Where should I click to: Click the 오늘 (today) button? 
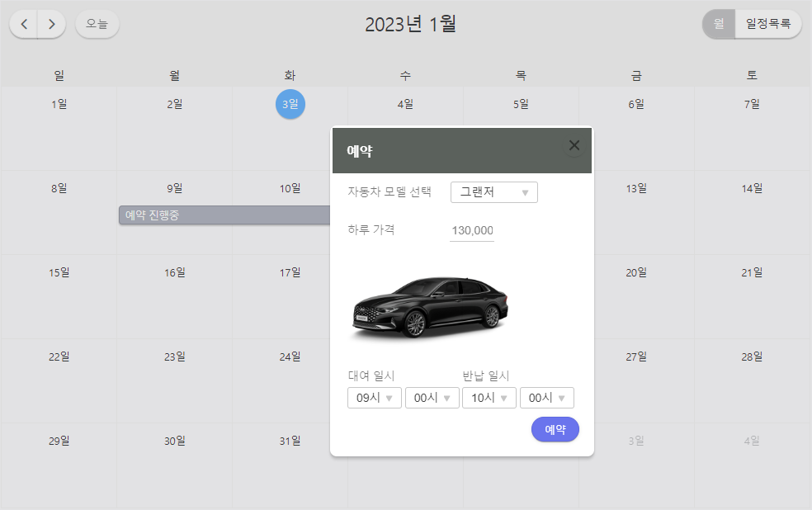coord(97,24)
